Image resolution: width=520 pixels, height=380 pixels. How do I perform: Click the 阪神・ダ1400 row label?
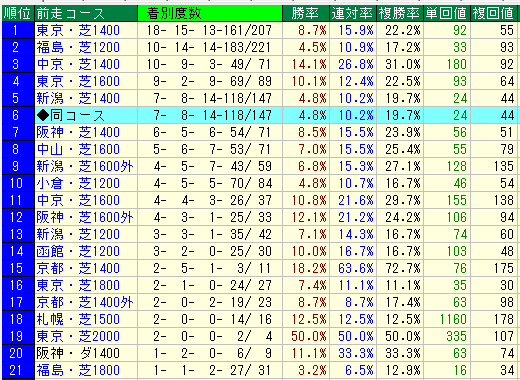(x=78, y=353)
